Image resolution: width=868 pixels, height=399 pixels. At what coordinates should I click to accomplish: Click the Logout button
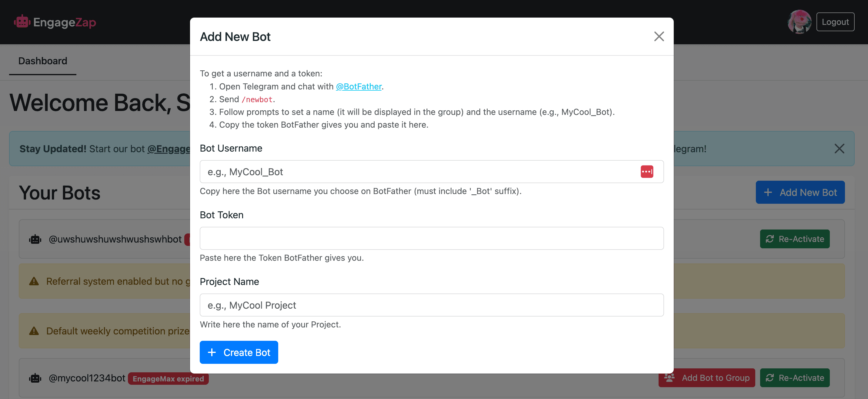tap(835, 22)
